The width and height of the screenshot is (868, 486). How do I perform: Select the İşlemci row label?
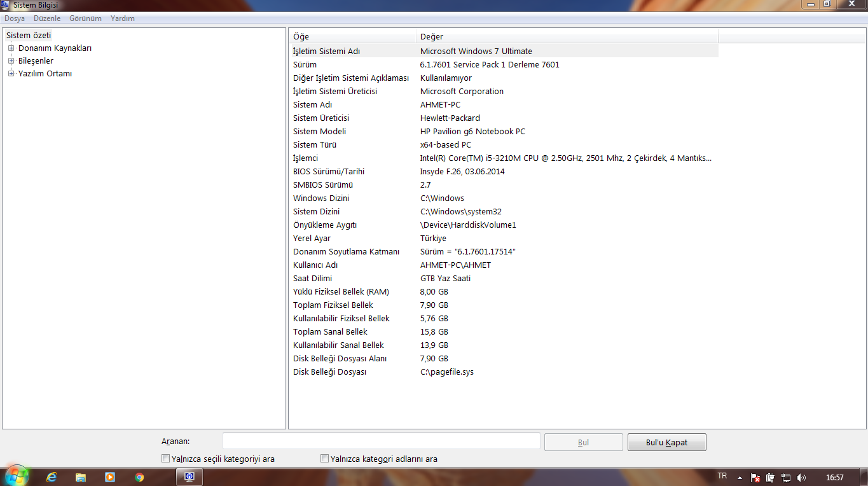(305, 158)
